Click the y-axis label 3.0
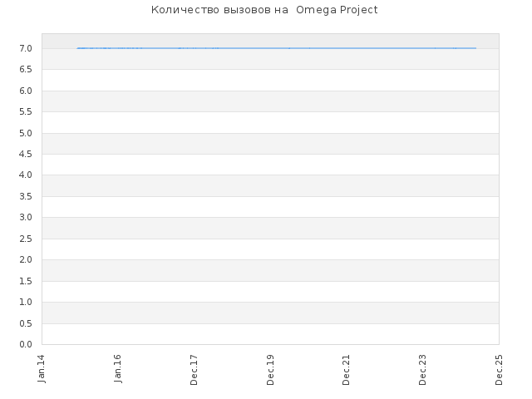 pyautogui.click(x=26, y=218)
